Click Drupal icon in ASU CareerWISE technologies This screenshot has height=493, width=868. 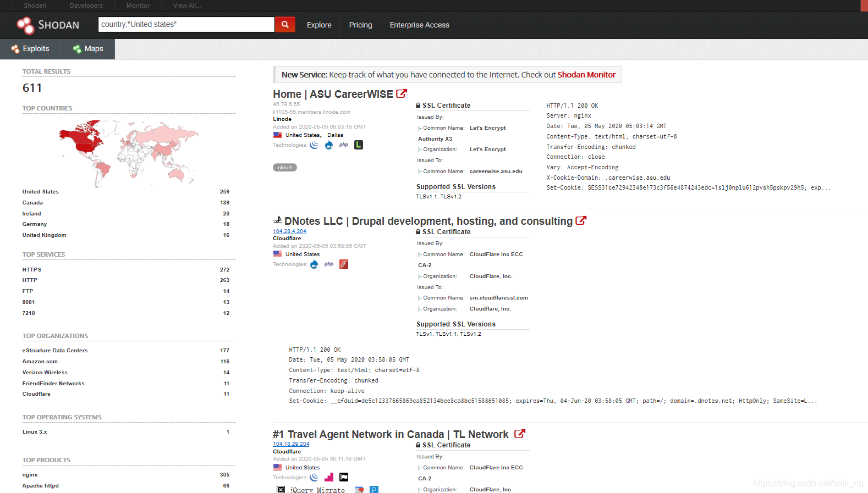tap(329, 145)
